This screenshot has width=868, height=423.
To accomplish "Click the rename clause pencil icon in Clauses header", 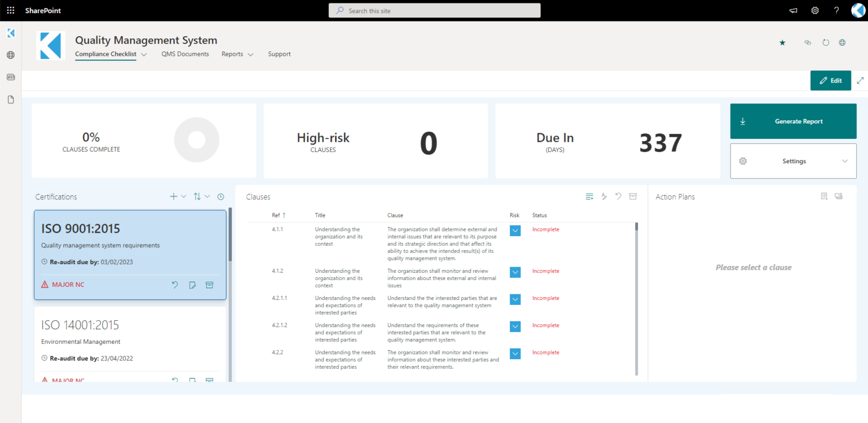I will (604, 196).
